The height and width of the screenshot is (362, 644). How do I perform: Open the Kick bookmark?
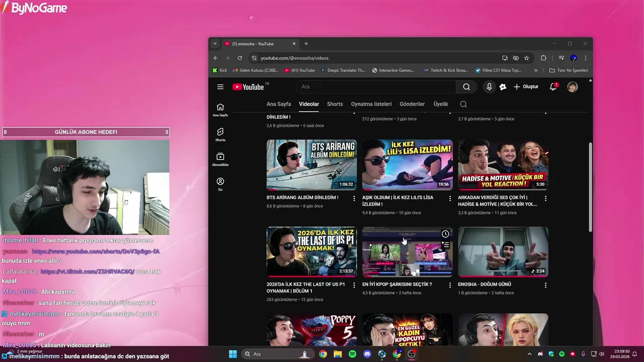(220, 70)
